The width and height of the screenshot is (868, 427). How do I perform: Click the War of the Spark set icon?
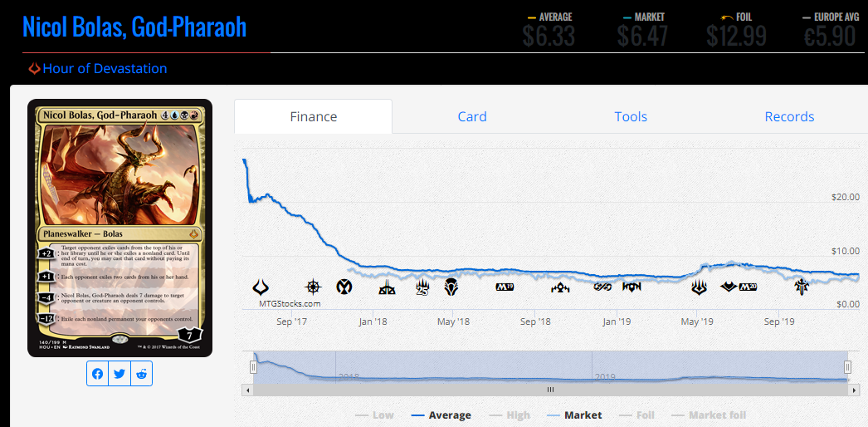point(700,287)
